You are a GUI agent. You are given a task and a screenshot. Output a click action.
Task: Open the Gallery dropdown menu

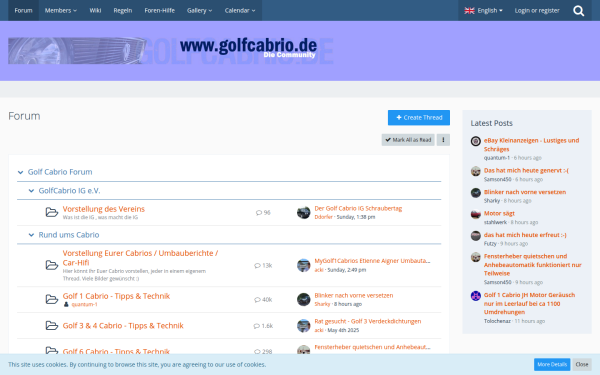point(199,10)
